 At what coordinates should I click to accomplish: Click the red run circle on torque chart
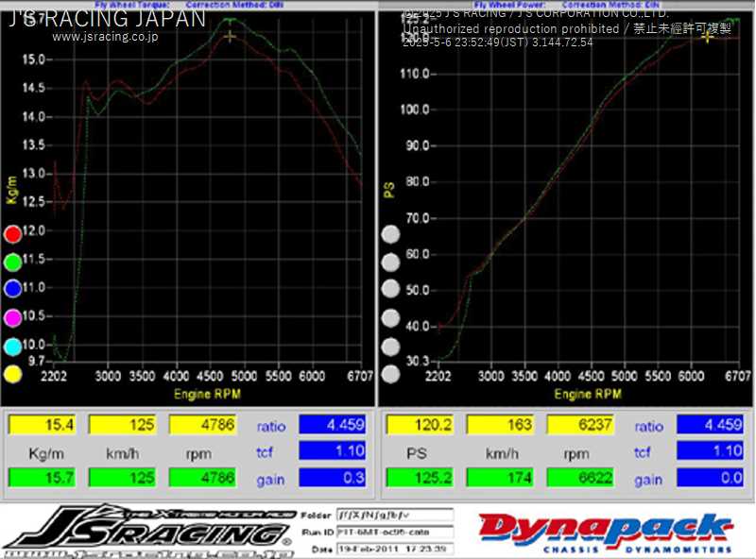(x=13, y=234)
